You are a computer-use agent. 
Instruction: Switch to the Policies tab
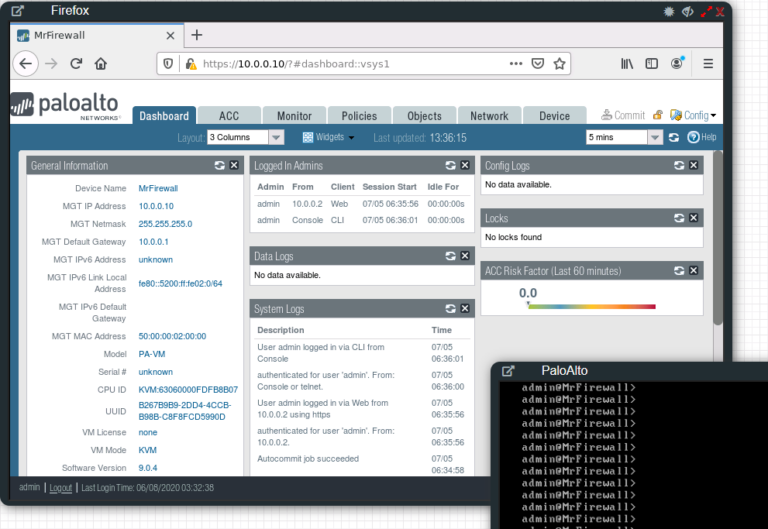[359, 116]
